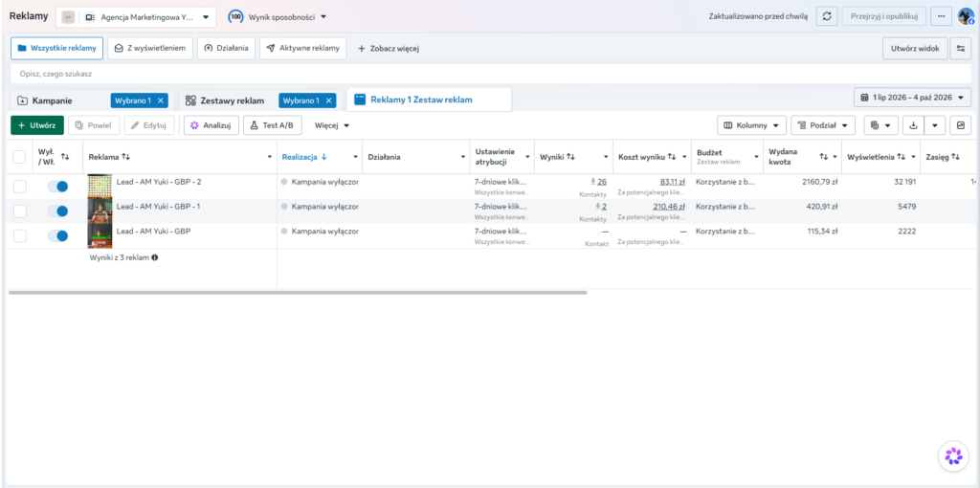Image resolution: width=980 pixels, height=488 pixels.
Task: Sort by the Wyświetlenia column arrows
Action: (901, 157)
